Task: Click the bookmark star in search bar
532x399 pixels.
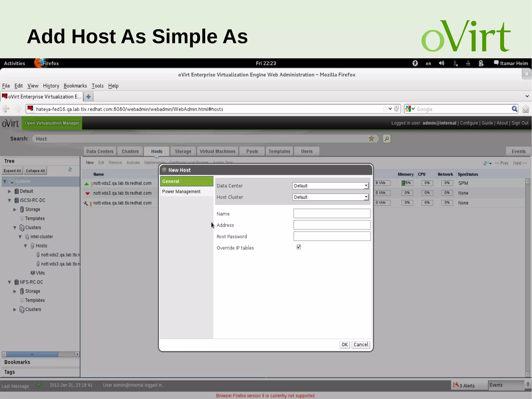Action: pyautogui.click(x=371, y=139)
